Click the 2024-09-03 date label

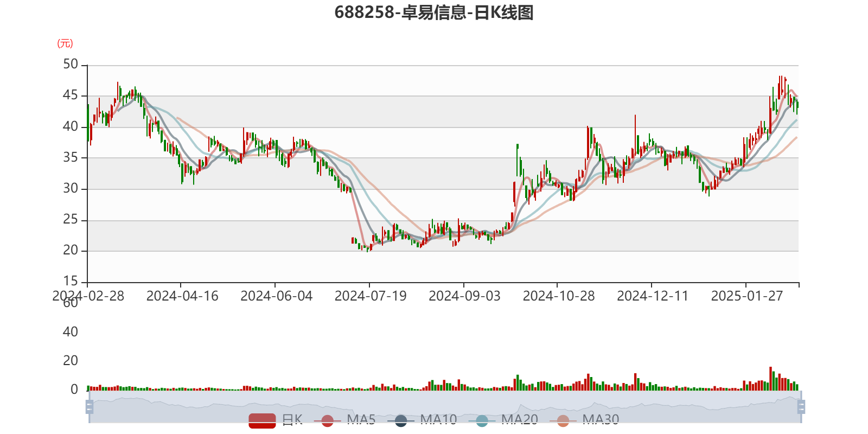tap(465, 296)
